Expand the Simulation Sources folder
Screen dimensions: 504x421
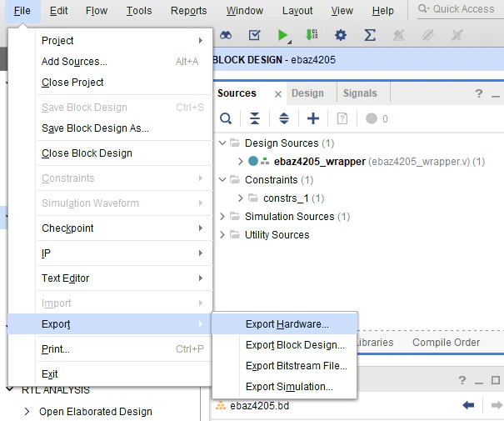coord(222,217)
